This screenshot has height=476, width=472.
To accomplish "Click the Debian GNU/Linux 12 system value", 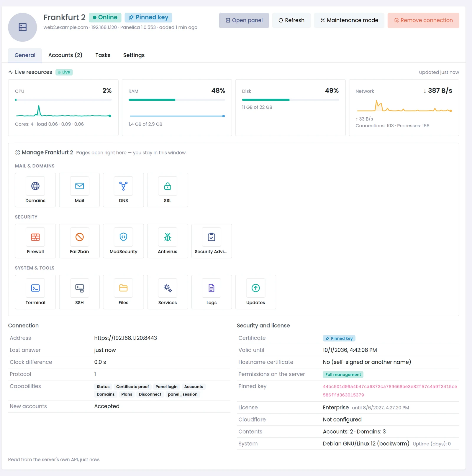I will click(x=366, y=444).
